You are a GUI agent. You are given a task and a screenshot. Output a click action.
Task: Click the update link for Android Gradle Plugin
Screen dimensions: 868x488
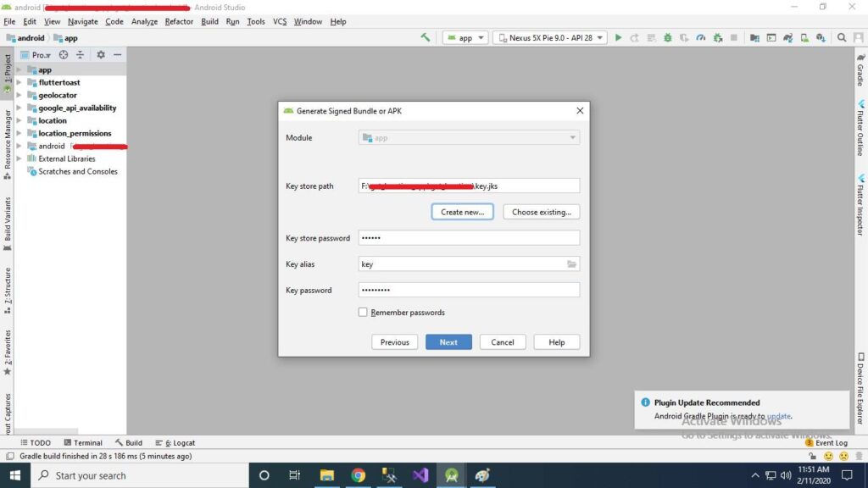tap(779, 416)
